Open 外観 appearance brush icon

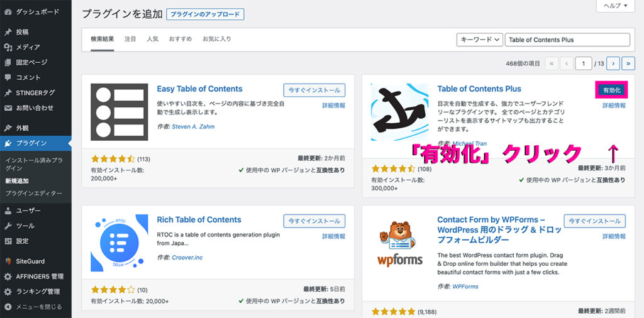point(8,128)
